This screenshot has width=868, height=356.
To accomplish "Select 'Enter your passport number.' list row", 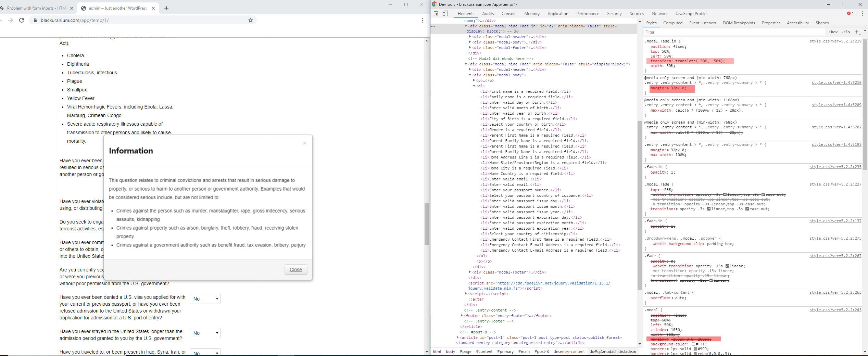I will (x=520, y=190).
